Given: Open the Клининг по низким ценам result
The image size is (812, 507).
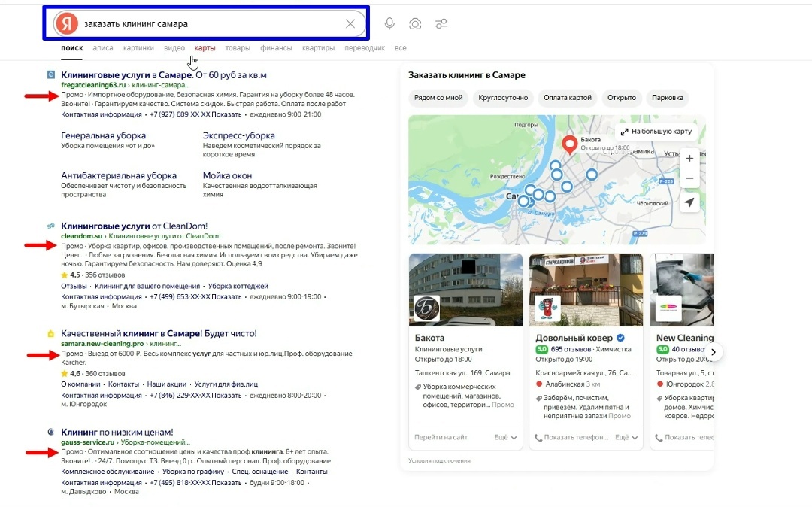Looking at the screenshot, I should click(117, 432).
